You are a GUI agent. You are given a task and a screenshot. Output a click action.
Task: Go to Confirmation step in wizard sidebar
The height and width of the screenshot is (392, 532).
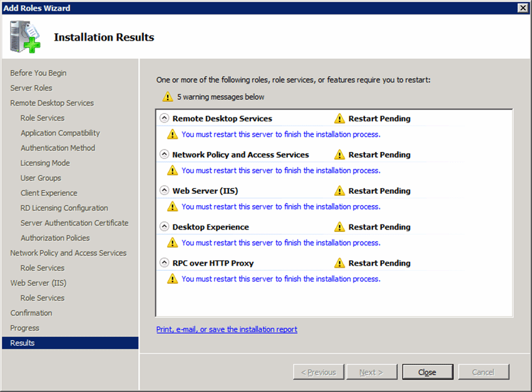(31, 313)
